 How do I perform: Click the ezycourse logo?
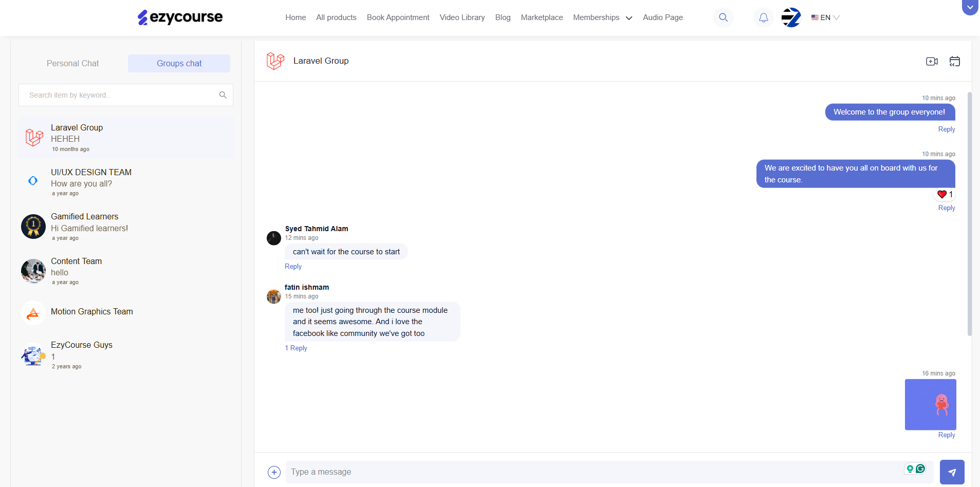click(180, 17)
